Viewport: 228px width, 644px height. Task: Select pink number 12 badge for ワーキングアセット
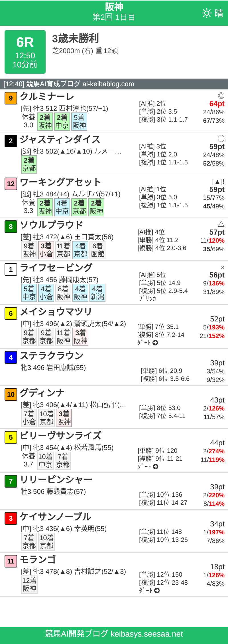point(11,184)
